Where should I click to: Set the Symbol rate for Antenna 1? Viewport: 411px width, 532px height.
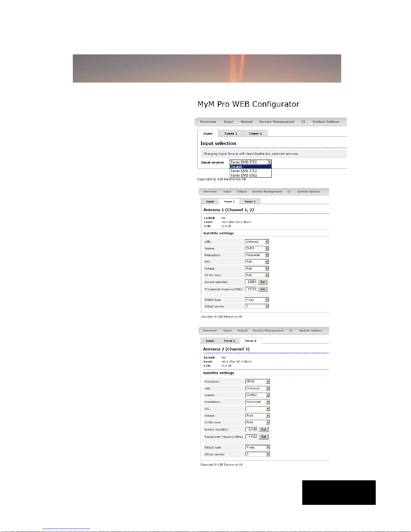click(263, 282)
